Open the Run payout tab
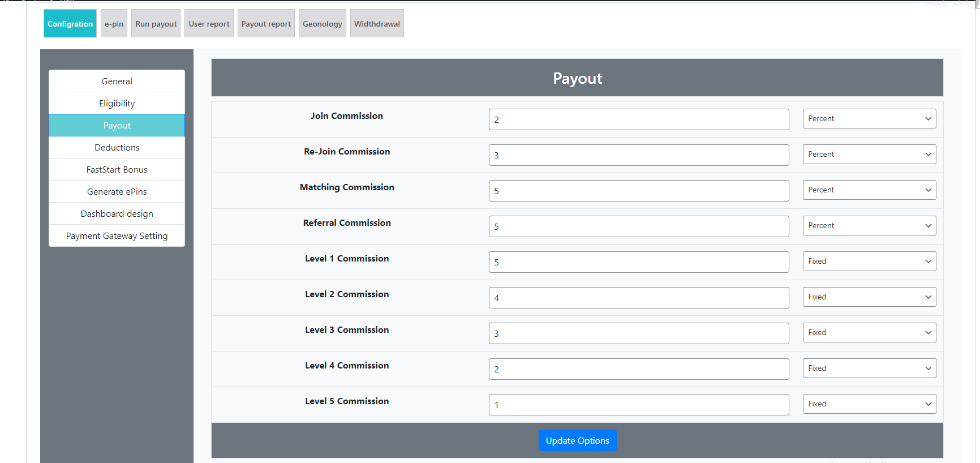Viewport: 980px width, 463px height. tap(156, 24)
